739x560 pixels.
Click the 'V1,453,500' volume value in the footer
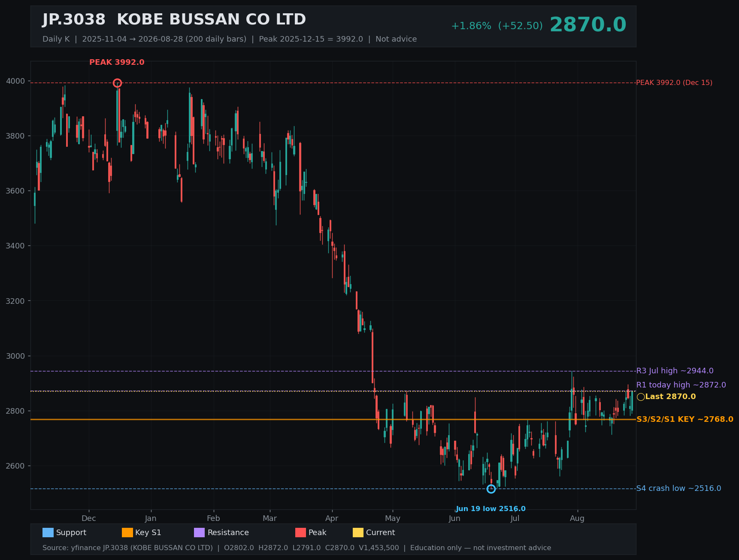click(x=379, y=548)
